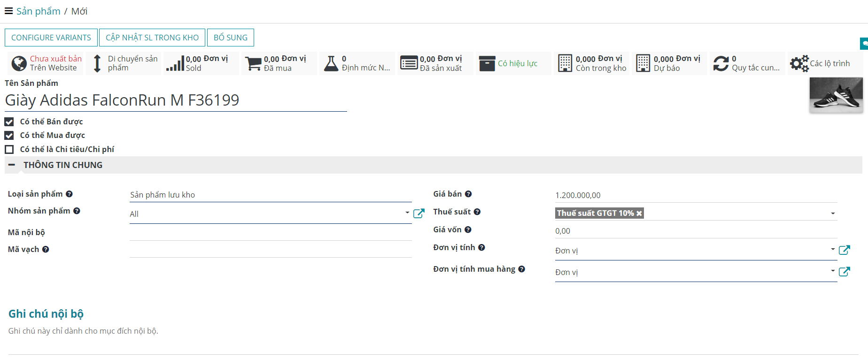Remove the Thuế suất GTGT 10% tag
Image resolution: width=868 pixels, height=359 pixels.
coord(639,214)
